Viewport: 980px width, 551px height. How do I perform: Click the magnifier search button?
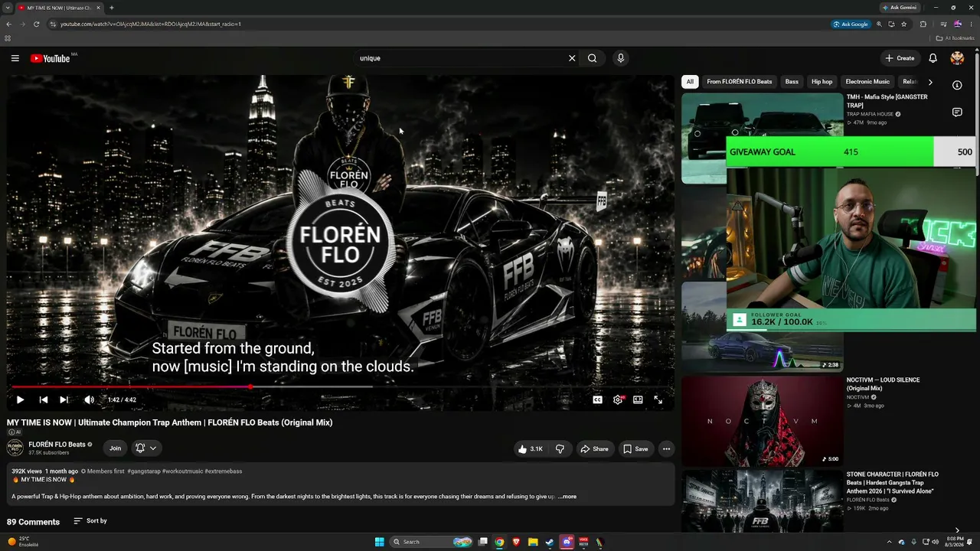click(x=593, y=58)
